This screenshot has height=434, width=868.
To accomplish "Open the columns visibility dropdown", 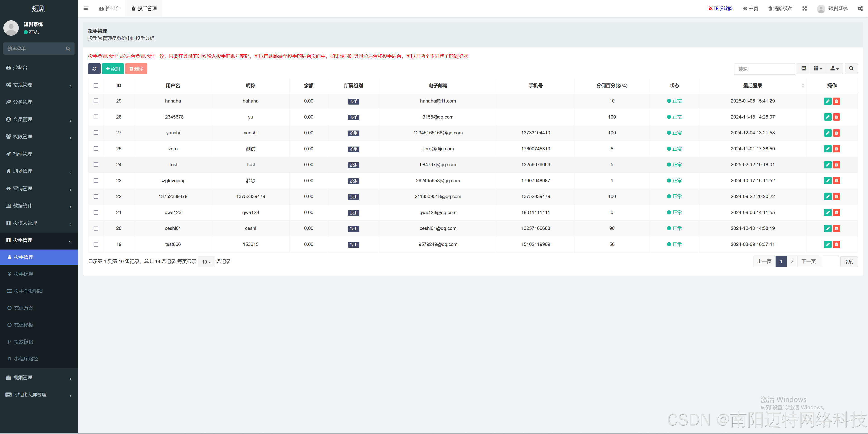I will (x=817, y=69).
